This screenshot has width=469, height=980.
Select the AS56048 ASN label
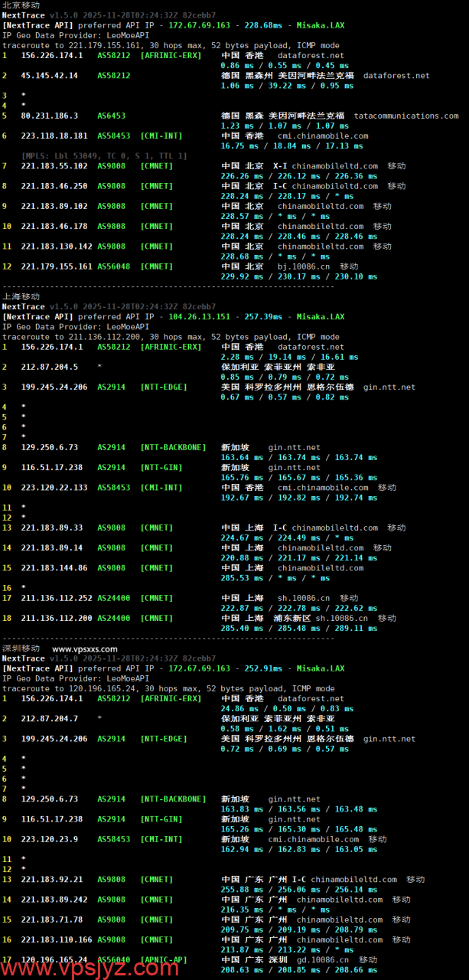[113, 266]
